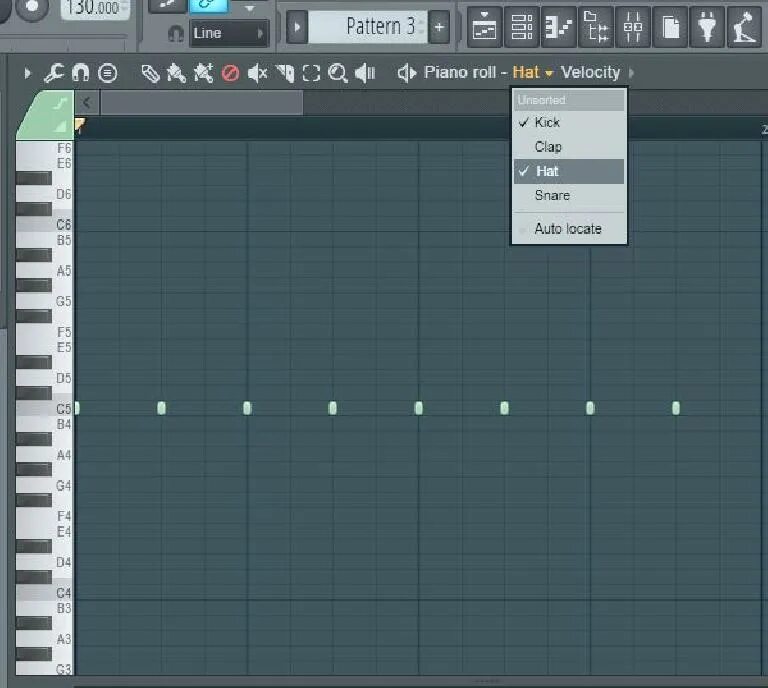
Task: Click the timeline back arrow button
Action: (87, 103)
